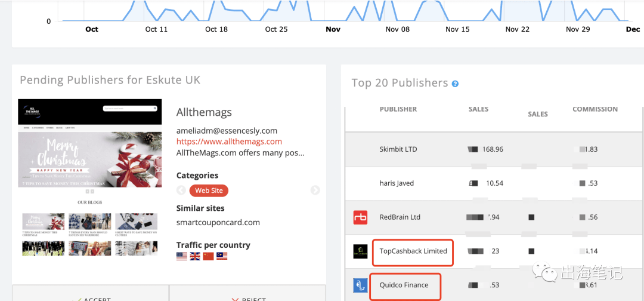The width and height of the screenshot is (644, 301).
Task: Show next category with right arrow
Action: coord(315,190)
